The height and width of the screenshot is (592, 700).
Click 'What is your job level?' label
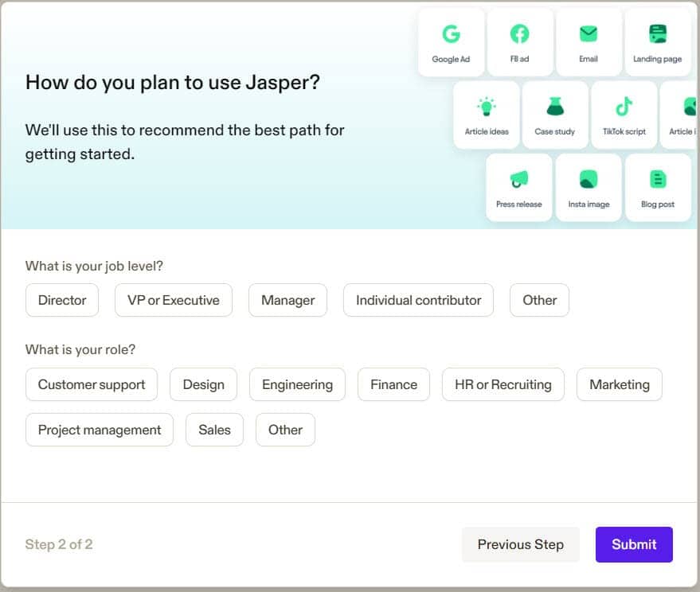pyautogui.click(x=94, y=266)
